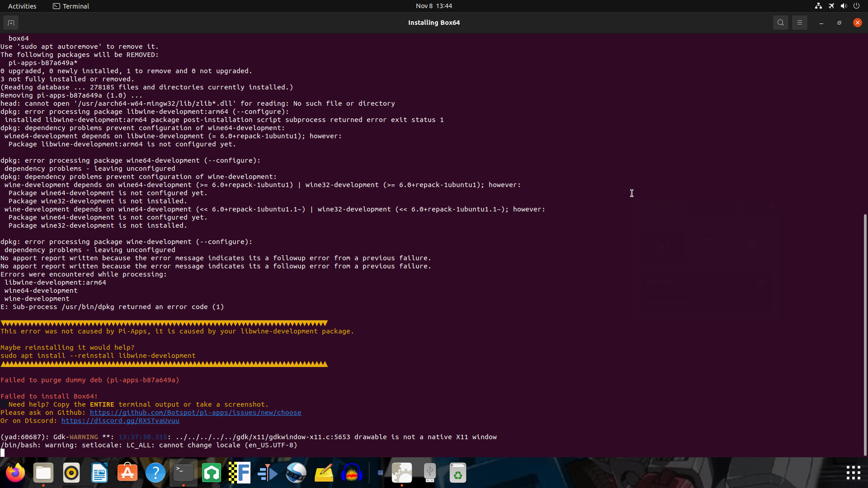Open the Discord invite link
This screenshot has width=868, height=488.
click(x=120, y=421)
